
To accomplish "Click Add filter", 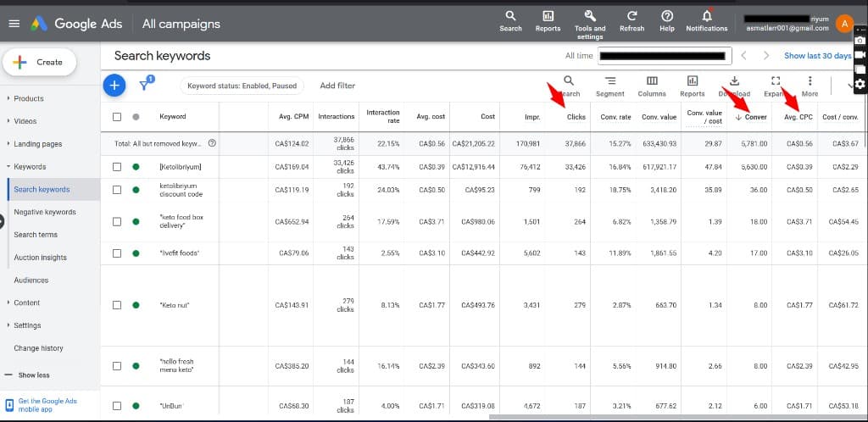I will pos(337,86).
